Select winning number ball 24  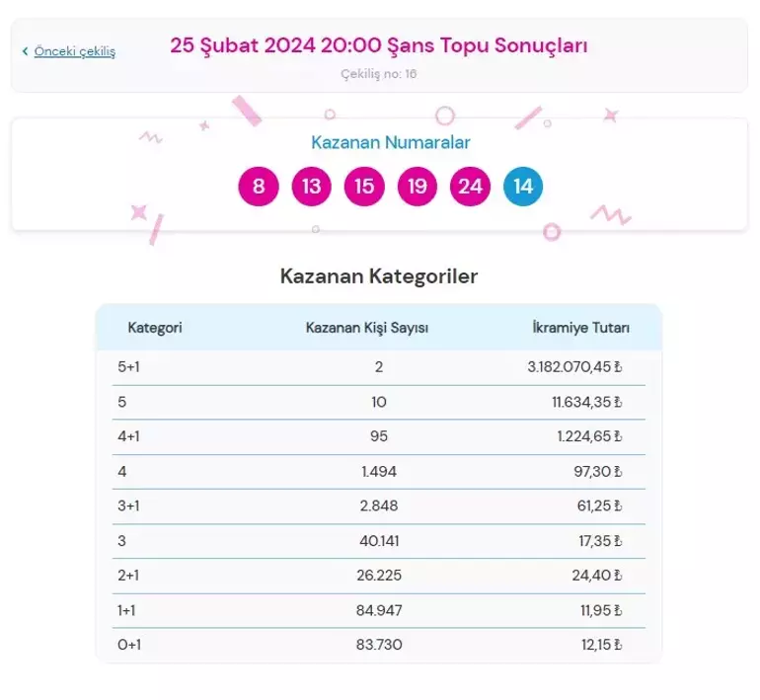(x=470, y=187)
